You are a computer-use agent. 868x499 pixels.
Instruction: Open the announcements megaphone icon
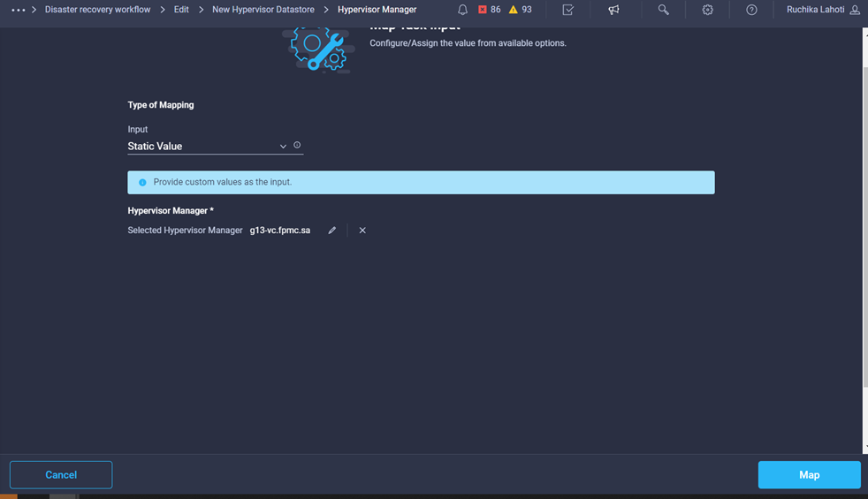613,10
